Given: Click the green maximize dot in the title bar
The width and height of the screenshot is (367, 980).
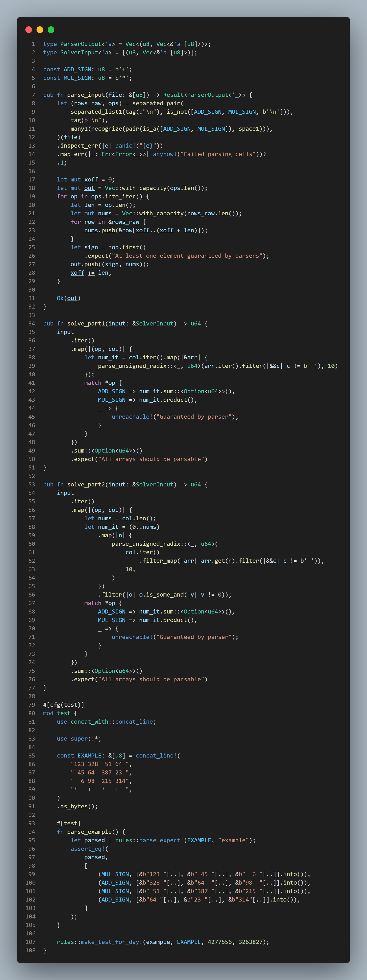Looking at the screenshot, I should coord(51,30).
